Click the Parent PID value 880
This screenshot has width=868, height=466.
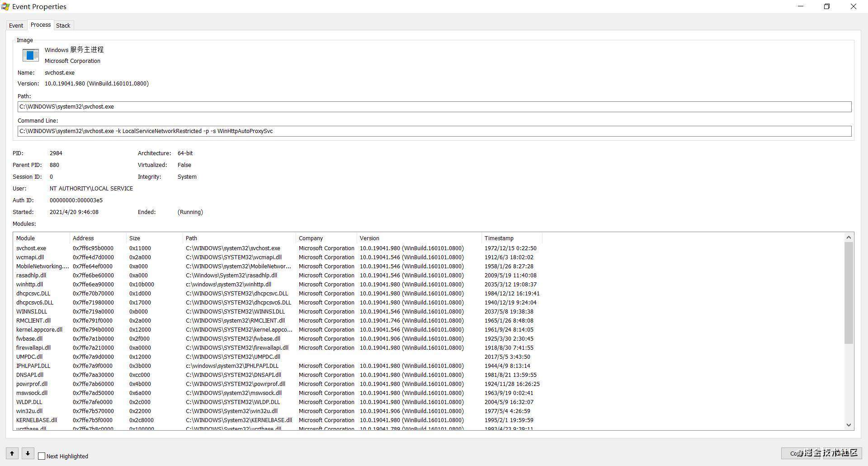54,165
